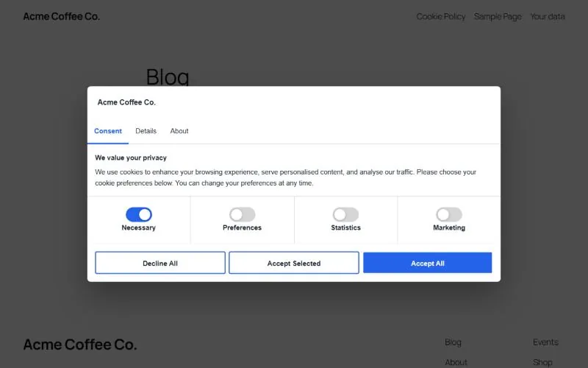
Task: Open the About footer link
Action: pyautogui.click(x=456, y=362)
